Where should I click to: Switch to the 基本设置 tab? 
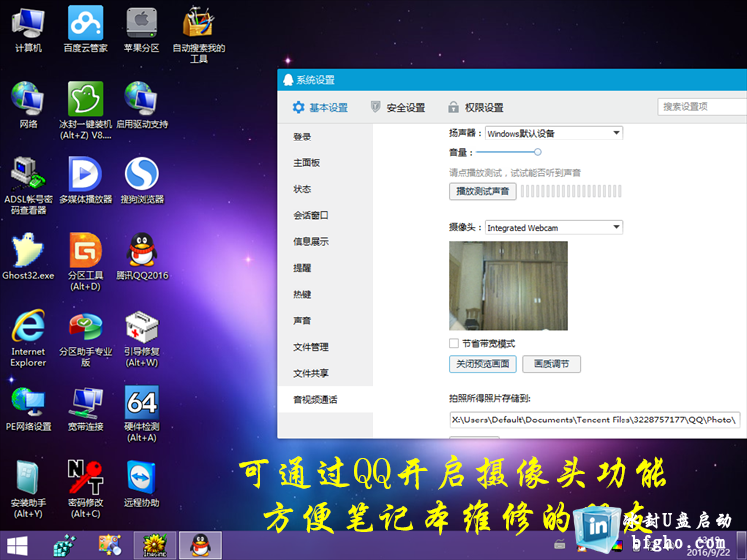pyautogui.click(x=320, y=108)
